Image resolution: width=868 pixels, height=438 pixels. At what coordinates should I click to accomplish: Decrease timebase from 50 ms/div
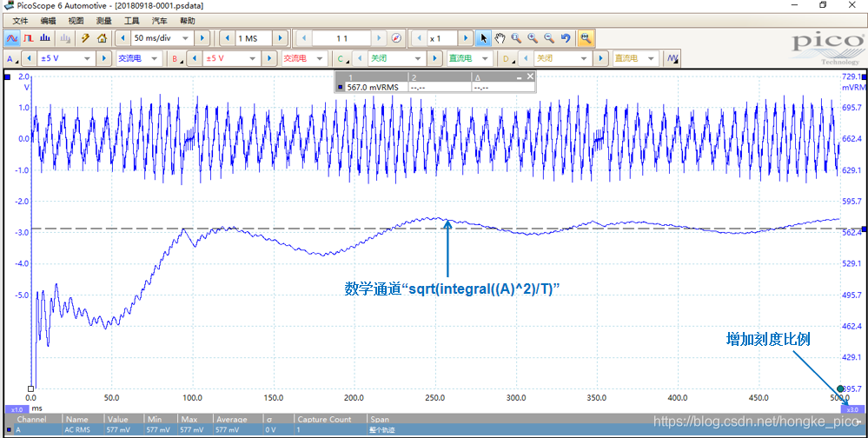point(123,38)
